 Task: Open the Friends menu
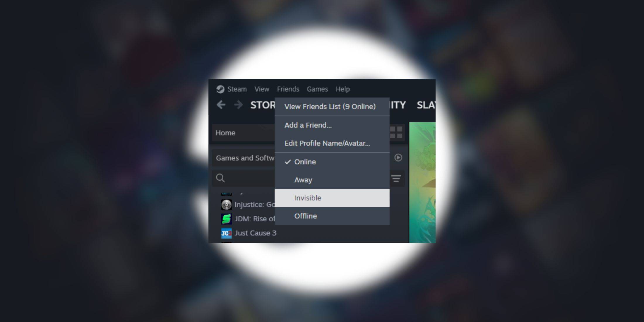pyautogui.click(x=287, y=89)
